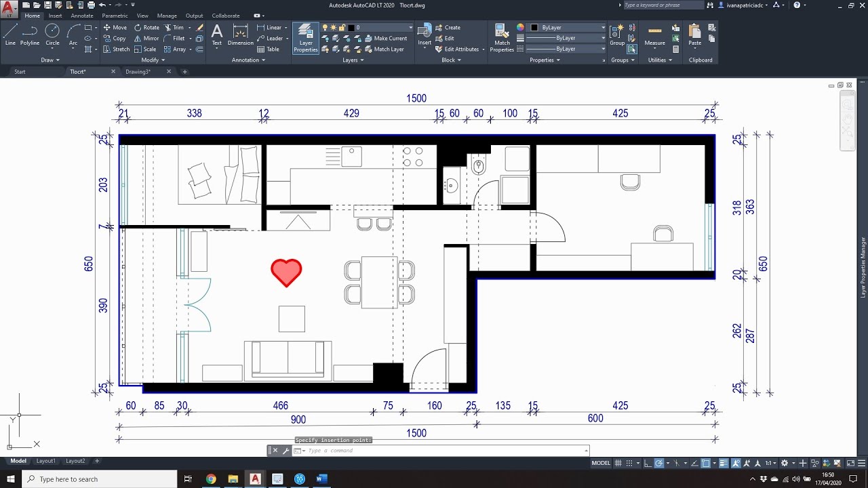Switch to the Layout1 tab

46,461
